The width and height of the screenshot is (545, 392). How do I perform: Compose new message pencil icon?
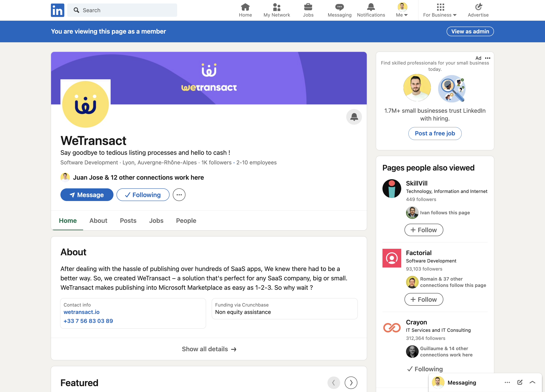520,382
